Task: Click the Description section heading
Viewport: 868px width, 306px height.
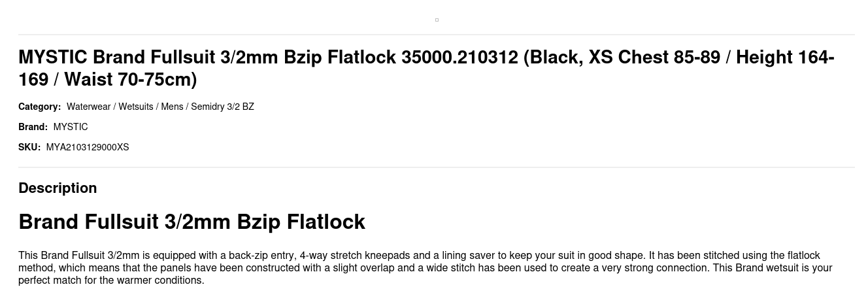Action: tap(58, 188)
